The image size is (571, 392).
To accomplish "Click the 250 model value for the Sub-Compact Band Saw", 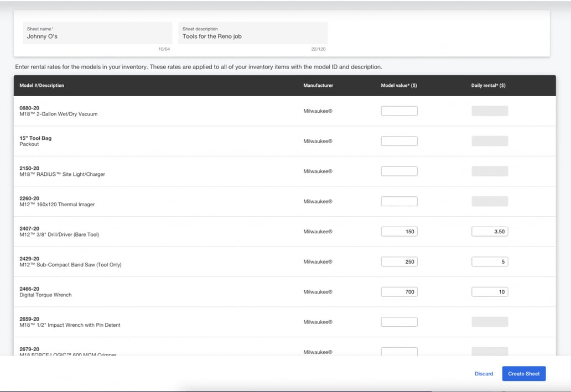I will [x=398, y=261].
